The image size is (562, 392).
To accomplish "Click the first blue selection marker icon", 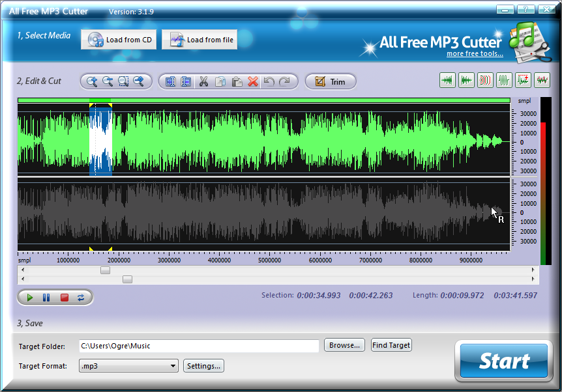I will pyautogui.click(x=171, y=81).
